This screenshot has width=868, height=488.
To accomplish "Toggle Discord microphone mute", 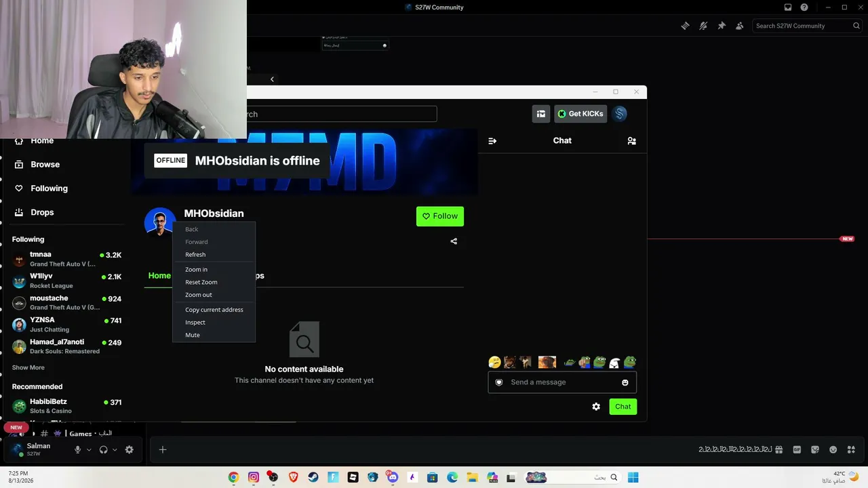I will 77,449.
